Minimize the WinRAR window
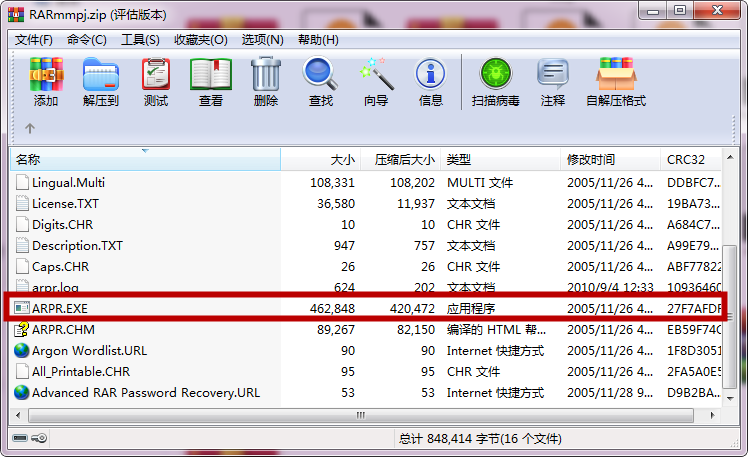This screenshot has height=457, width=748. click(x=653, y=10)
